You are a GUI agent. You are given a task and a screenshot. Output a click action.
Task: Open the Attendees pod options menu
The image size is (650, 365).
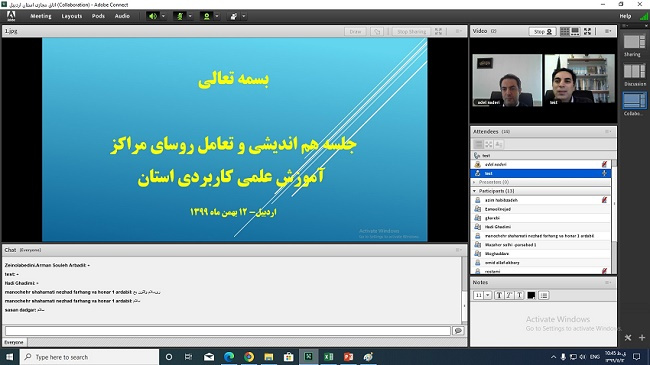(x=608, y=131)
